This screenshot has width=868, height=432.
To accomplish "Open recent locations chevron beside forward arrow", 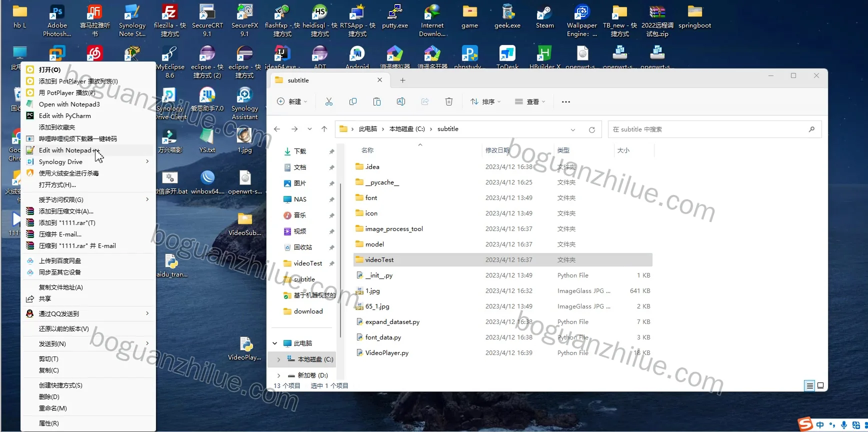I will [x=309, y=129].
